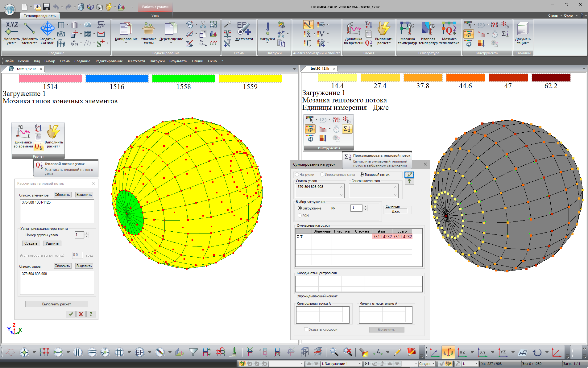The image size is (588, 368).
Task: Expand the Стиль dropdown at top right
Action: click(555, 15)
